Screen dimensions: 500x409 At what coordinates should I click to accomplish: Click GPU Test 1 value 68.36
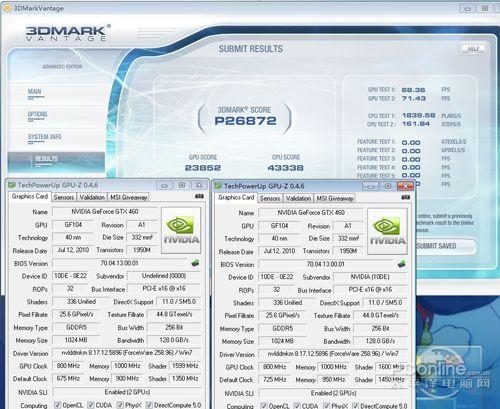pos(413,90)
